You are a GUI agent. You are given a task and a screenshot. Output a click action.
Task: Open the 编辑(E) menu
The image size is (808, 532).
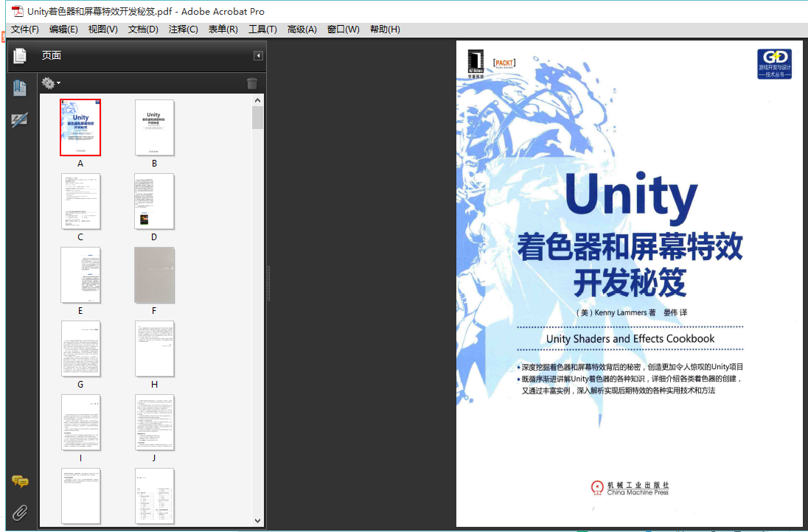63,29
